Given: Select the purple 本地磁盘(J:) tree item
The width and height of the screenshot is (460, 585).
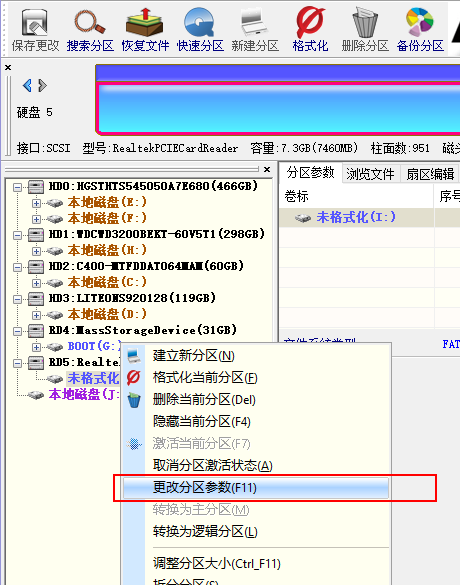Looking at the screenshot, I should coord(85,394).
